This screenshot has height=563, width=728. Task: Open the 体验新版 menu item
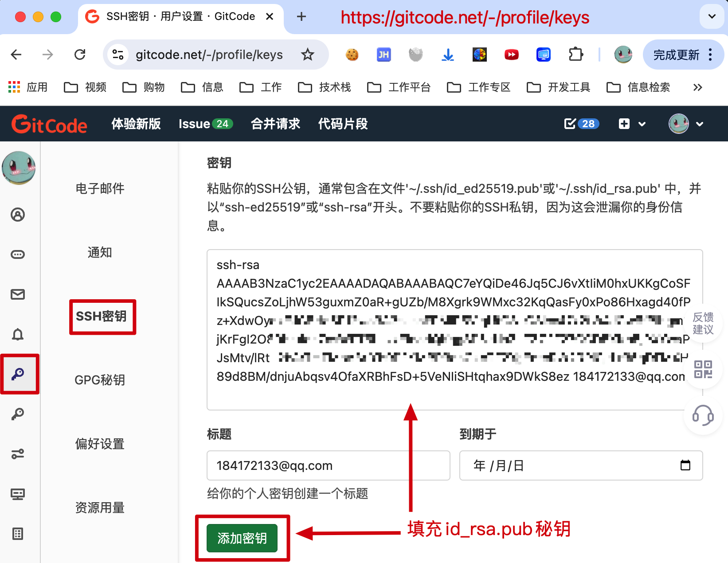click(136, 124)
